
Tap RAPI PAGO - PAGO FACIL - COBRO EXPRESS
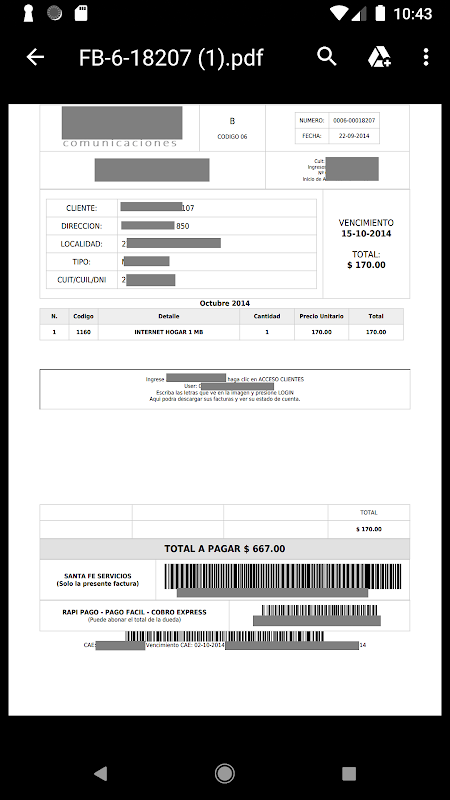pyautogui.click(x=134, y=612)
